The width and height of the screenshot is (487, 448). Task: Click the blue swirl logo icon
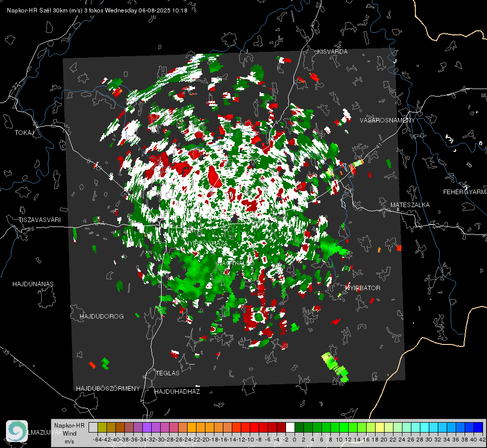[17, 431]
